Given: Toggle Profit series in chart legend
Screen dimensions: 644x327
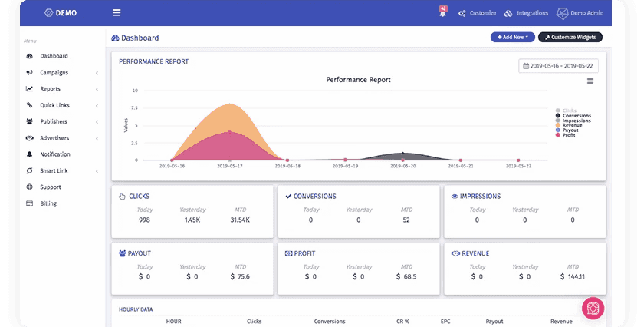Looking at the screenshot, I should (x=566, y=135).
